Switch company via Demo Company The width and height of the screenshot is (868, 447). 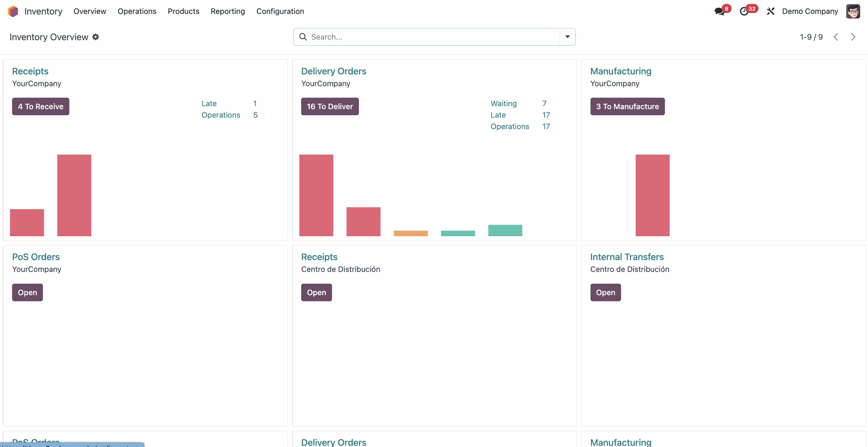[x=810, y=11]
